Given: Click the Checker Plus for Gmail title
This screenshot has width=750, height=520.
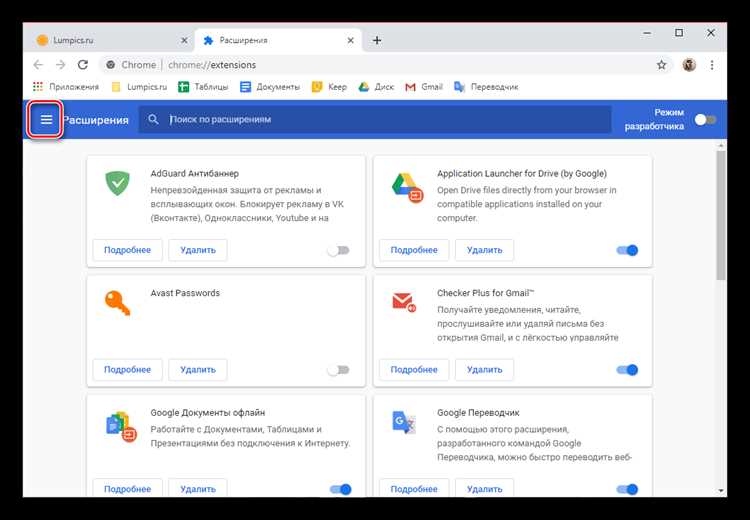Looking at the screenshot, I should pos(485,293).
